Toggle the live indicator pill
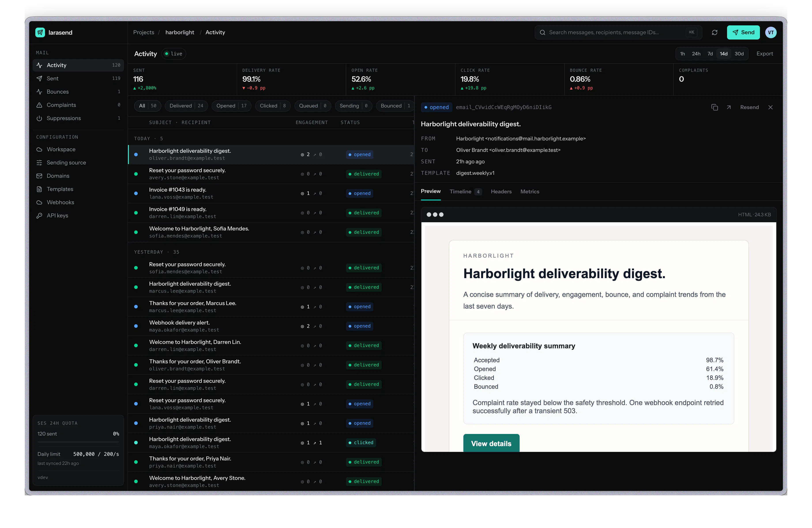 point(174,54)
